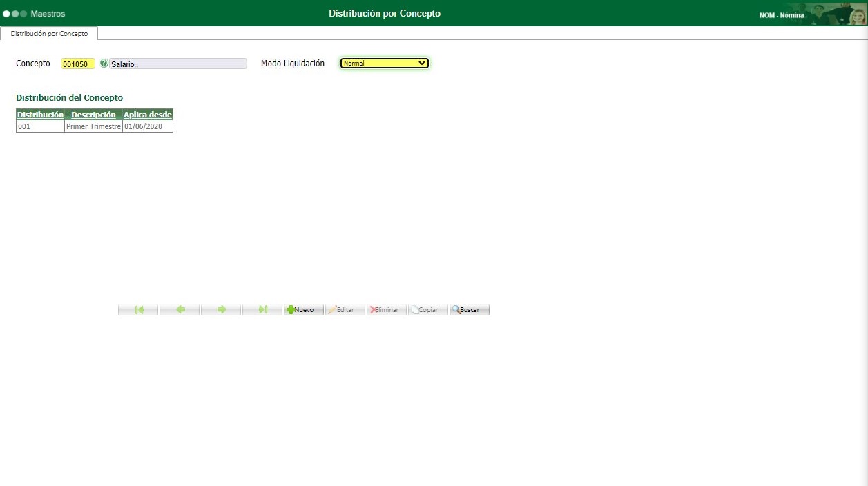Screen dimensions: 868x486
Task: Select the Primer Trimestre table row
Action: coord(93,126)
